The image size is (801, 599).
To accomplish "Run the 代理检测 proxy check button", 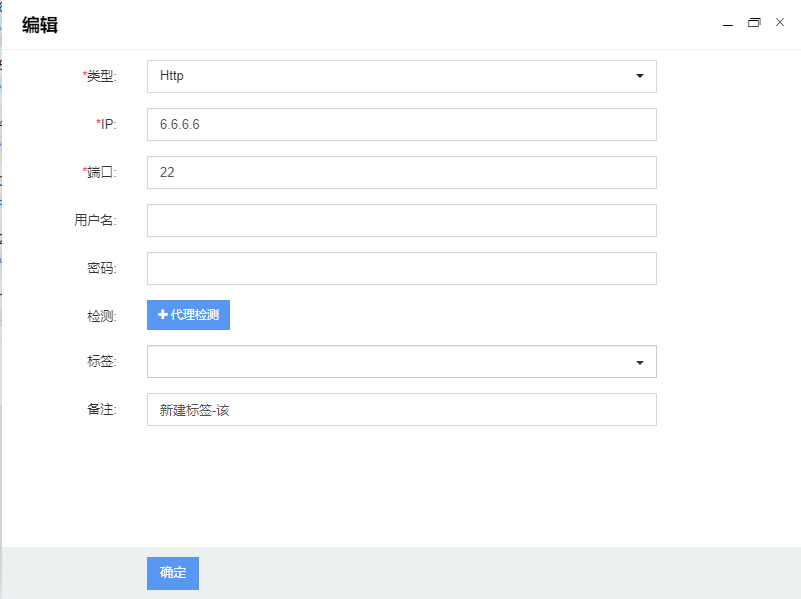I will (x=189, y=315).
